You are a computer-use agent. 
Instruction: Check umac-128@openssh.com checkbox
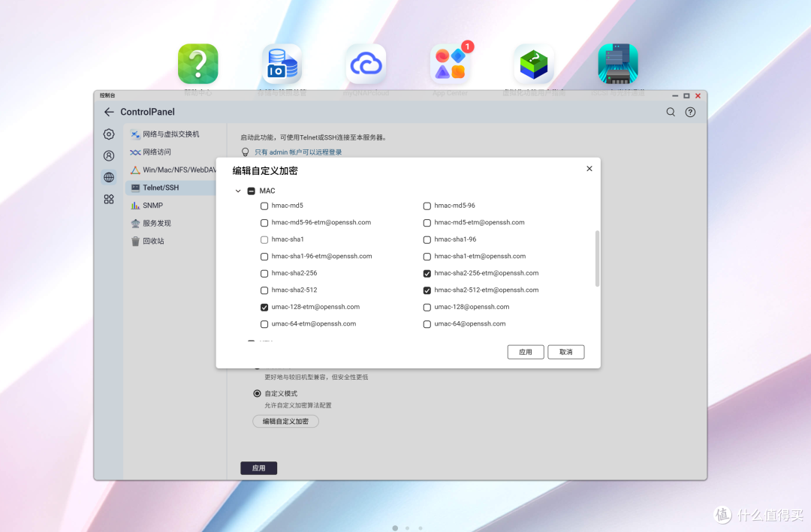(427, 307)
